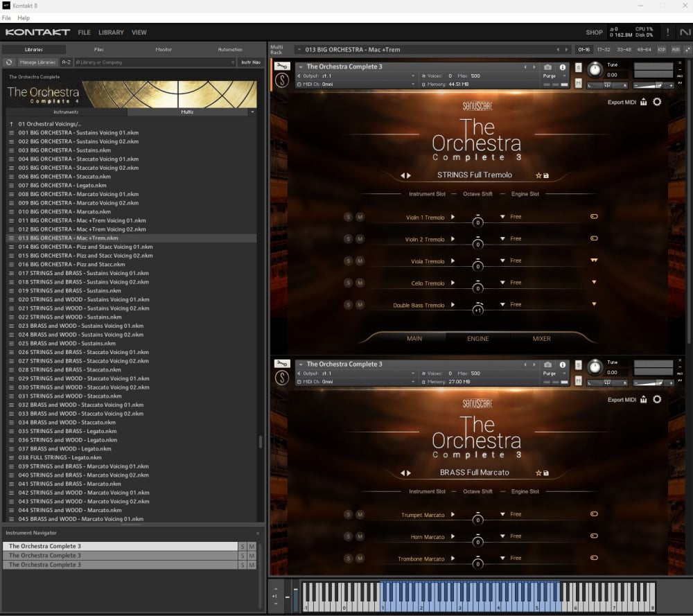Click the link icon on the Horn Marcato row
Viewport: 693px width, 616px height.
(594, 536)
